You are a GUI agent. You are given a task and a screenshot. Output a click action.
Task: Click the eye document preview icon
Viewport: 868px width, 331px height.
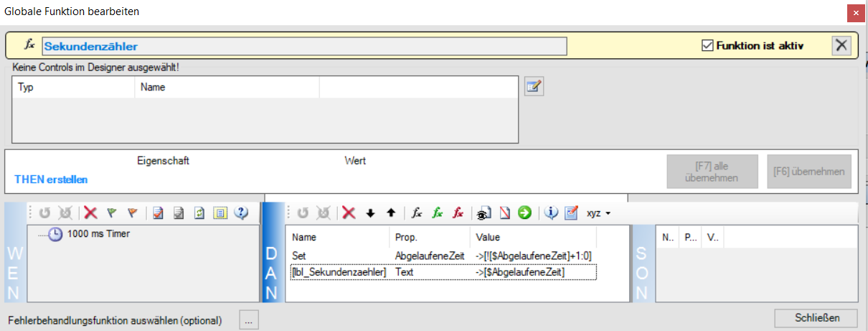[x=485, y=213]
